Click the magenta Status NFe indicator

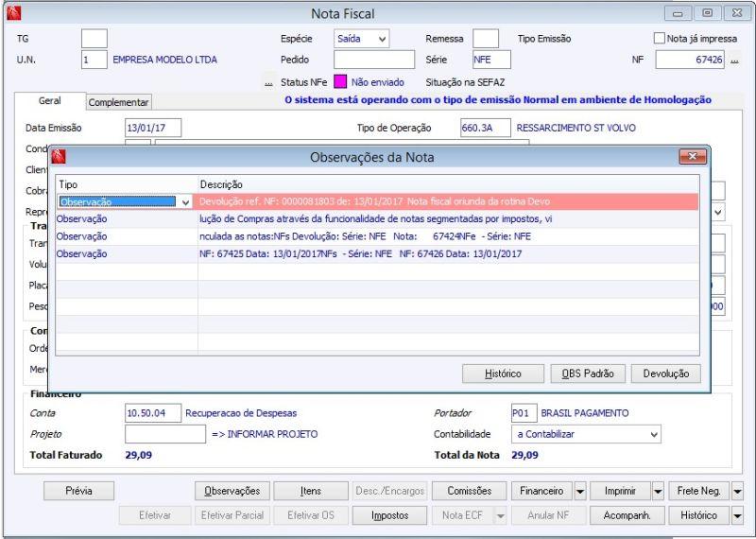coord(340,81)
